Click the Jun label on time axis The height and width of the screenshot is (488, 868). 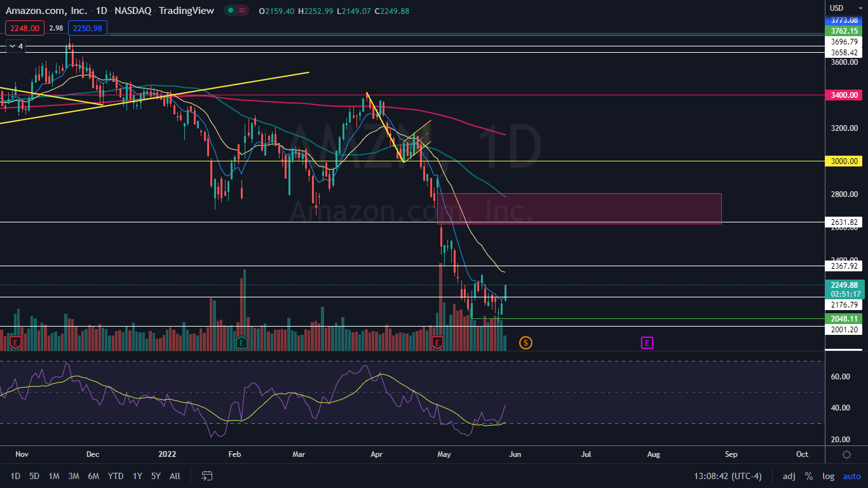coord(515,454)
